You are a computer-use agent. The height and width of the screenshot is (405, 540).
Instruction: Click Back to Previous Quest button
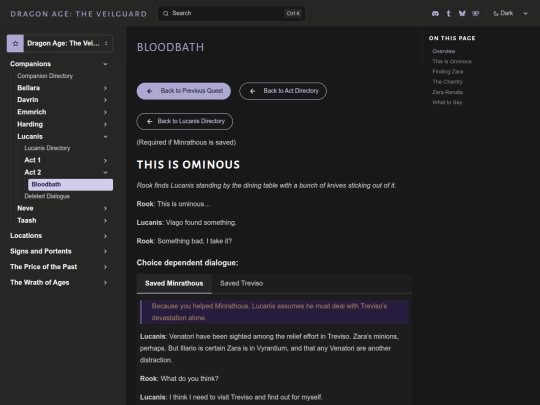[x=184, y=91]
